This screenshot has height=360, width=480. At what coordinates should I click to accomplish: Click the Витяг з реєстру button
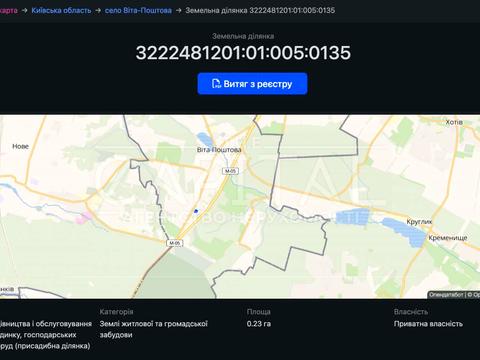click(252, 84)
